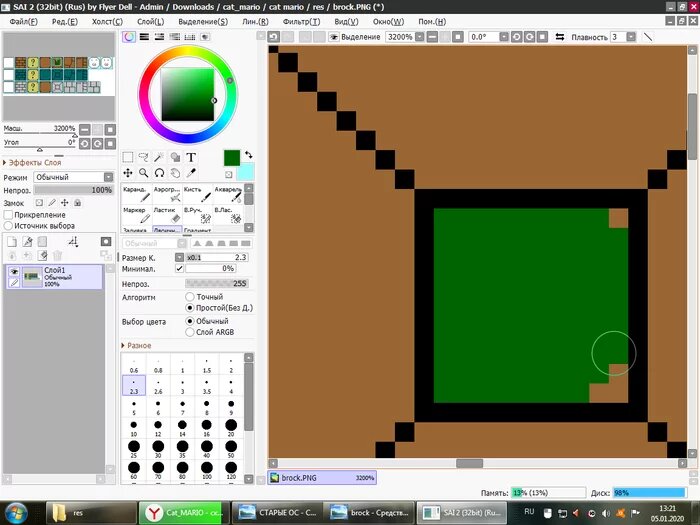The image size is (700, 525).
Task: Open the Окно menu
Action: pos(388,21)
